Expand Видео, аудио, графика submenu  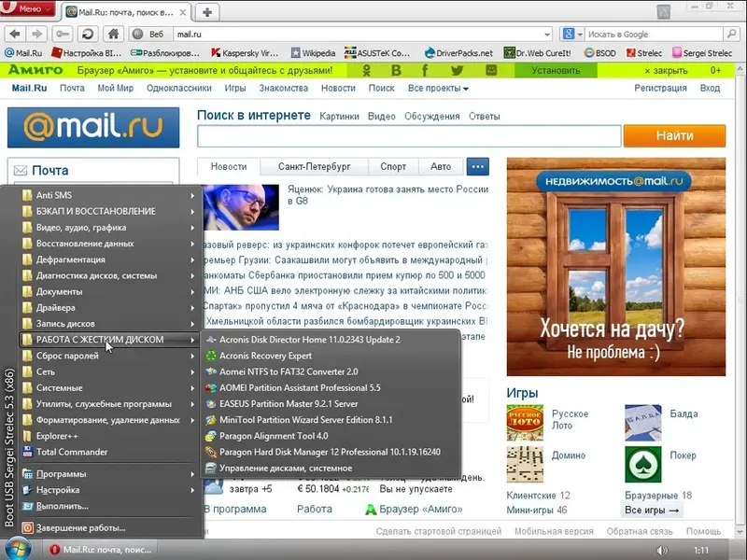(108, 227)
